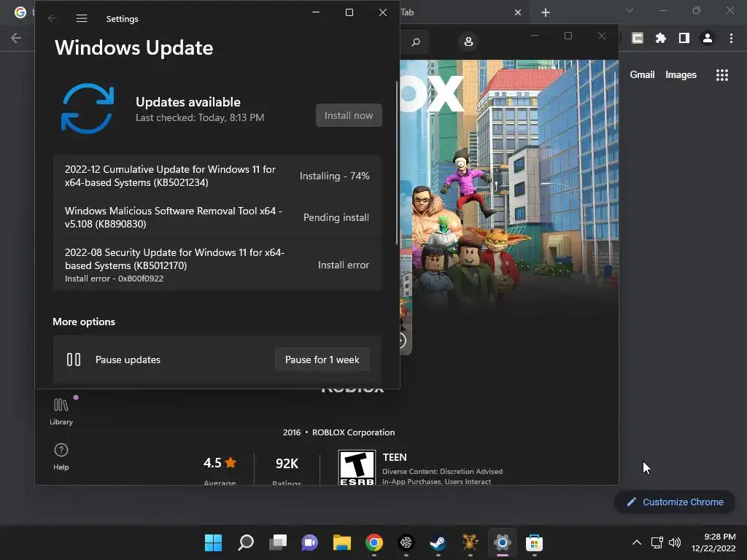Click the 92K ratings count
Image resolution: width=747 pixels, height=560 pixels.
point(287,463)
